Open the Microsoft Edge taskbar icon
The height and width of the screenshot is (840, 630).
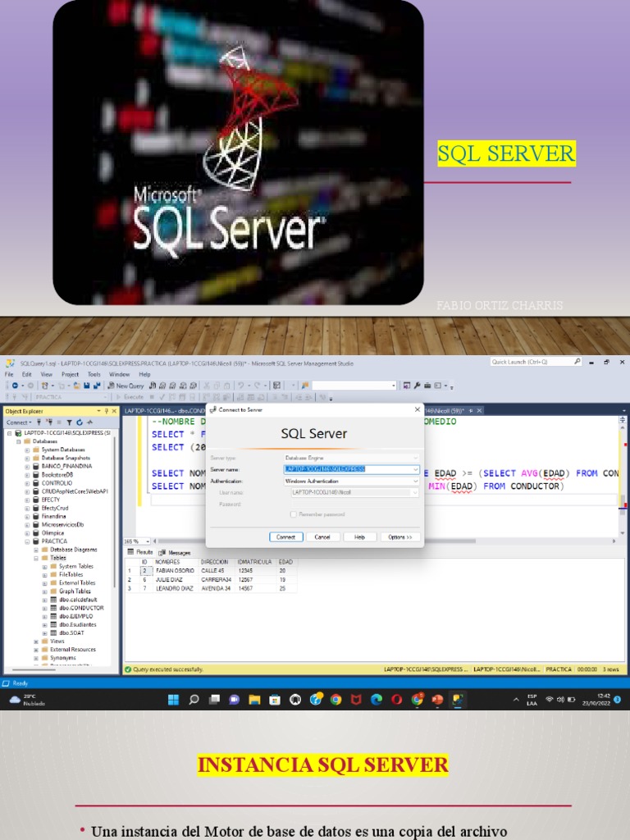(x=377, y=700)
